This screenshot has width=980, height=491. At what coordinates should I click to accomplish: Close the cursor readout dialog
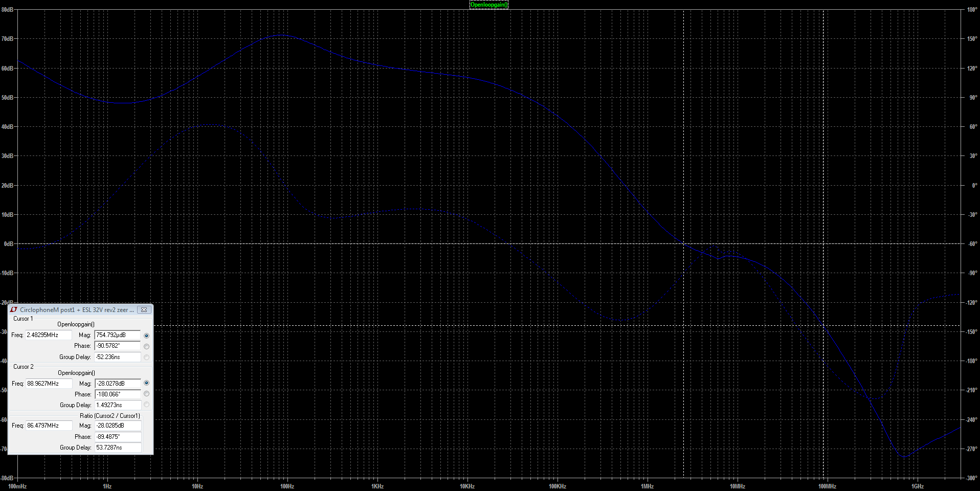(144, 309)
